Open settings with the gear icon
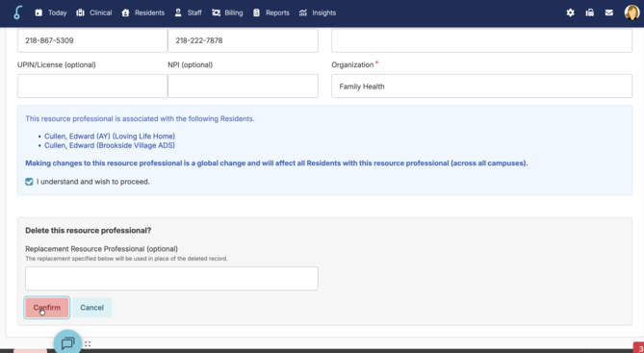Image resolution: width=644 pixels, height=353 pixels. [570, 13]
